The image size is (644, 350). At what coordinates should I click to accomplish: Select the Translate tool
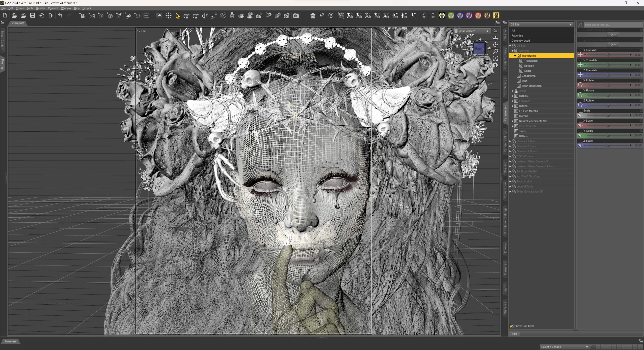pos(204,16)
